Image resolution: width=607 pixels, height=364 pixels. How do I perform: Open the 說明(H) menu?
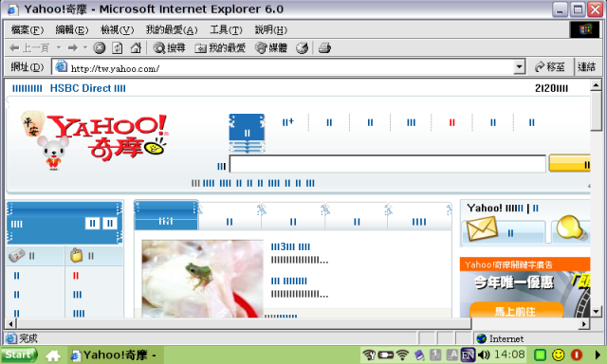point(270,29)
